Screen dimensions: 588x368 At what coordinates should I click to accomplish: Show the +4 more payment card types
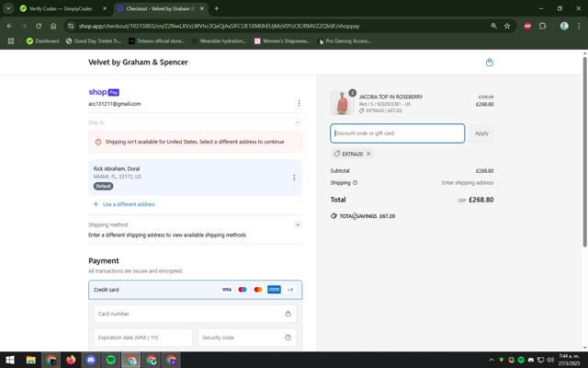[x=290, y=290]
